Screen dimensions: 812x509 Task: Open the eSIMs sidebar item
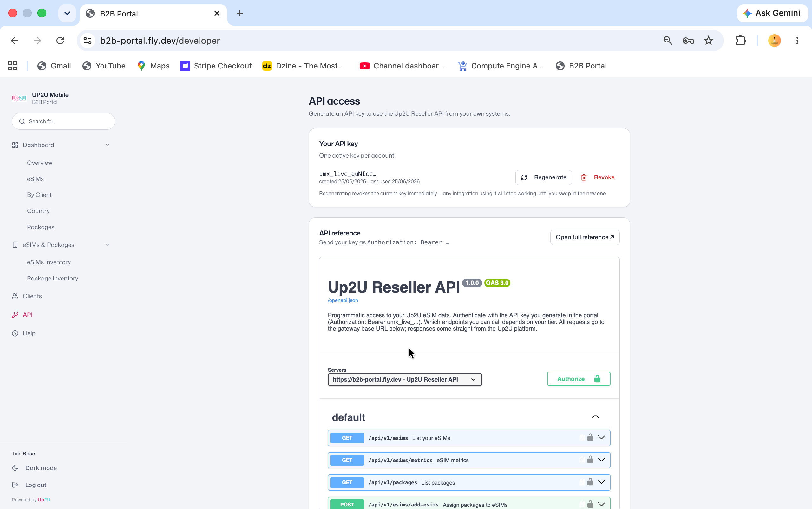[36, 179]
